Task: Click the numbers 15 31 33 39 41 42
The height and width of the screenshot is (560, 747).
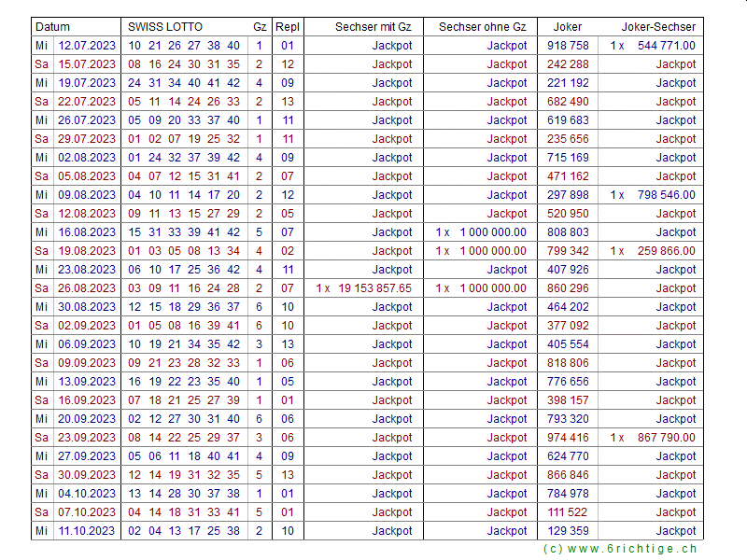Action: 184,232
